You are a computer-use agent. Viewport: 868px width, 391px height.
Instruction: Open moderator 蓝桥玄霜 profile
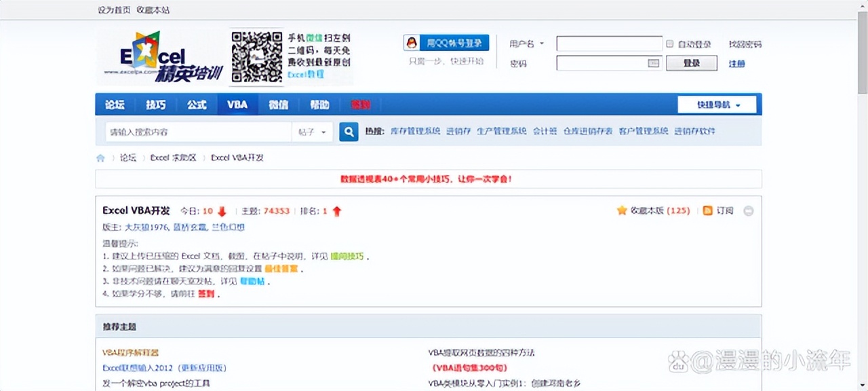[x=190, y=227]
